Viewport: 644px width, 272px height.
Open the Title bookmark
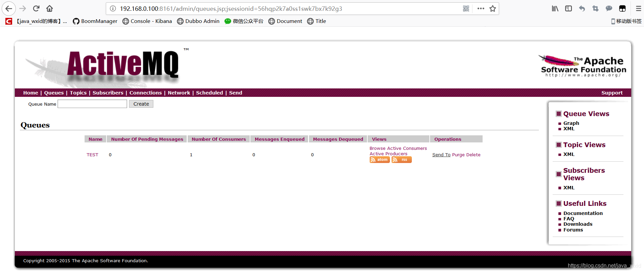coord(317,21)
